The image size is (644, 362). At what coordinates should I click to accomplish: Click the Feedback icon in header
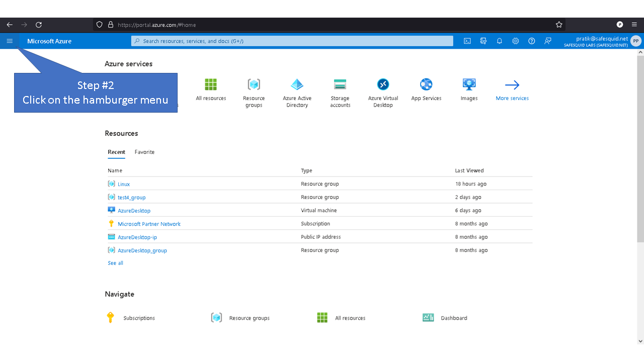pos(547,41)
